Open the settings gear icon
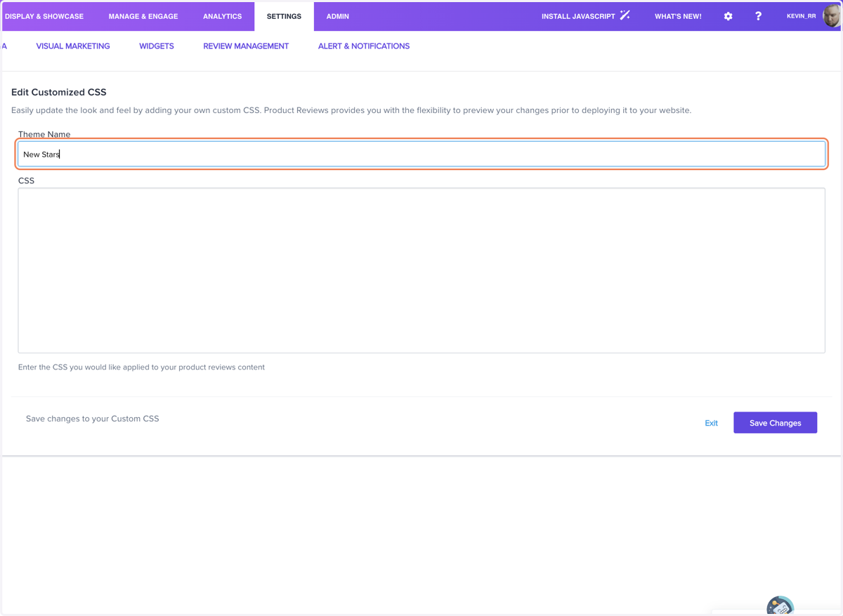Screen dimensions: 843x616 pos(728,16)
